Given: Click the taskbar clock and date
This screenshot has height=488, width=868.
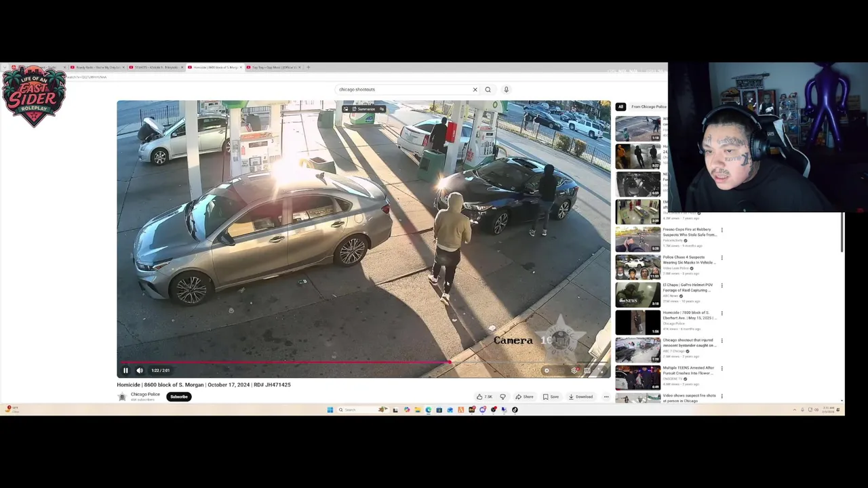Looking at the screenshot, I should pos(829,409).
